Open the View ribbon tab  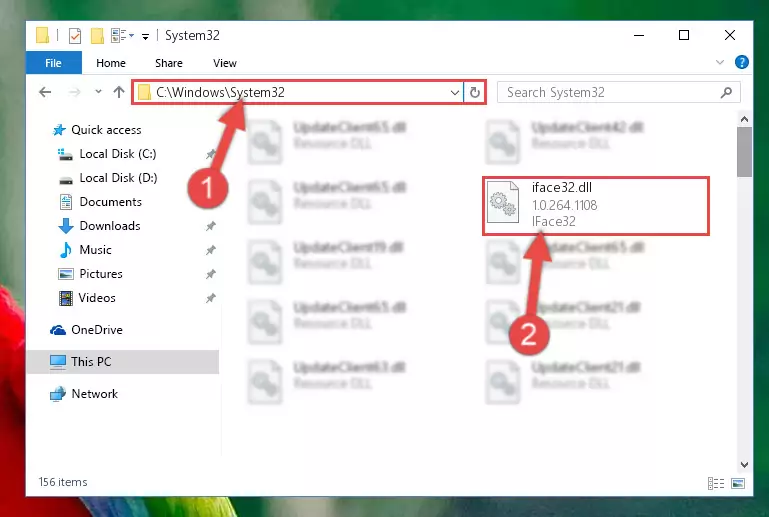click(225, 63)
